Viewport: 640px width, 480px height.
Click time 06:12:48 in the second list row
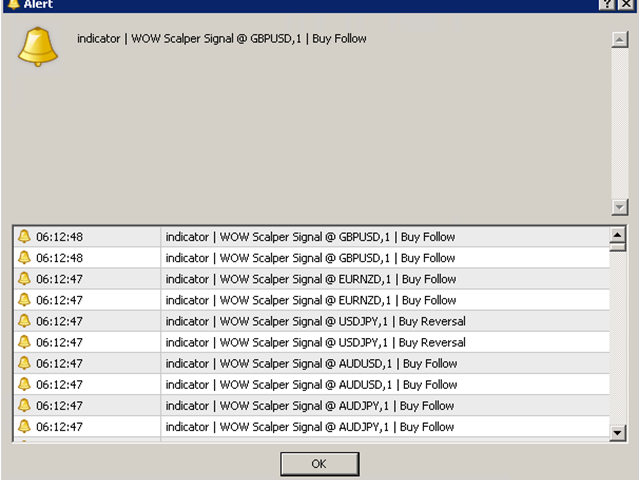(60, 258)
